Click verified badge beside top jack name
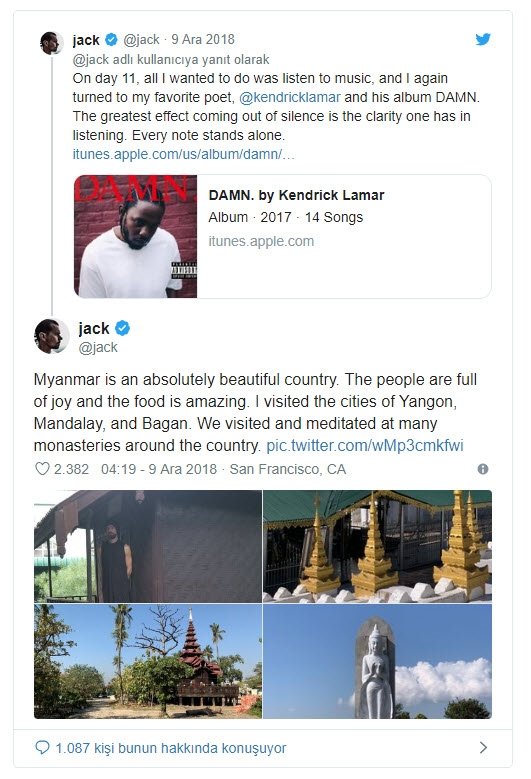 pyautogui.click(x=111, y=39)
